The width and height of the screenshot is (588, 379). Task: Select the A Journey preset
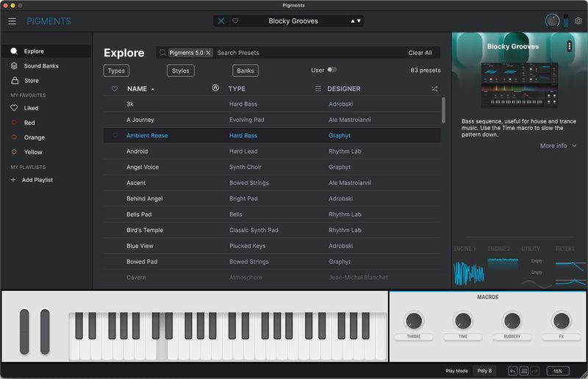[x=272, y=120]
